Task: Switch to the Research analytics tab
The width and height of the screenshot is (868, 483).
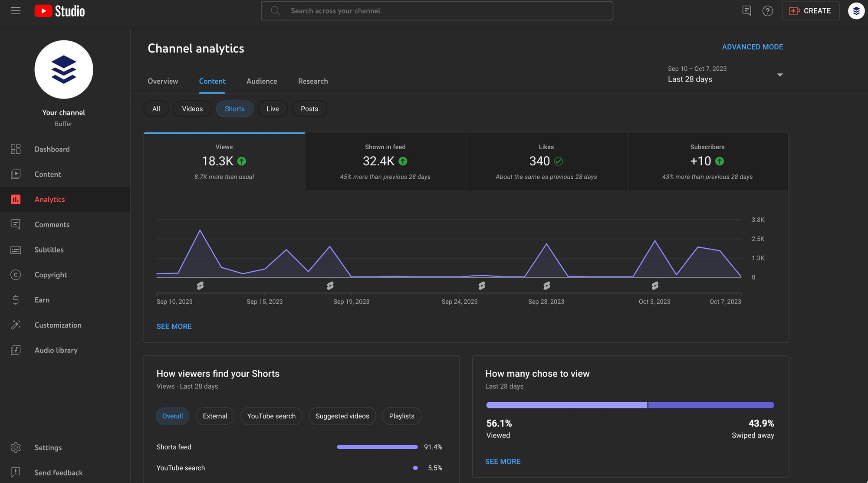Action: 313,81
